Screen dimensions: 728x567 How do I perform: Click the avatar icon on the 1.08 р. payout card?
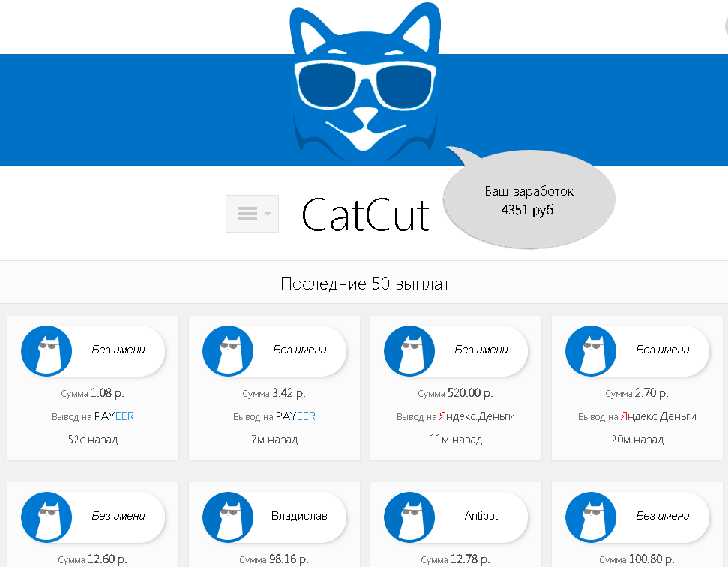coord(46,350)
